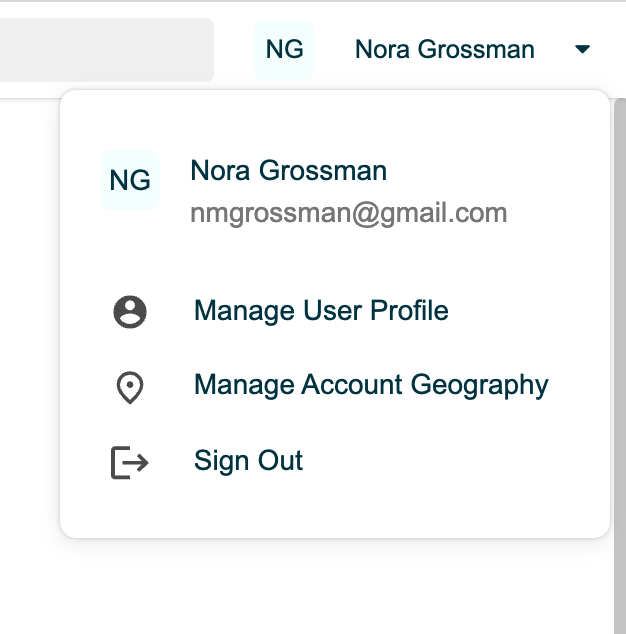This screenshot has height=634, width=626.
Task: Click the Nora Grossman name inside the menu
Action: pyautogui.click(x=289, y=171)
